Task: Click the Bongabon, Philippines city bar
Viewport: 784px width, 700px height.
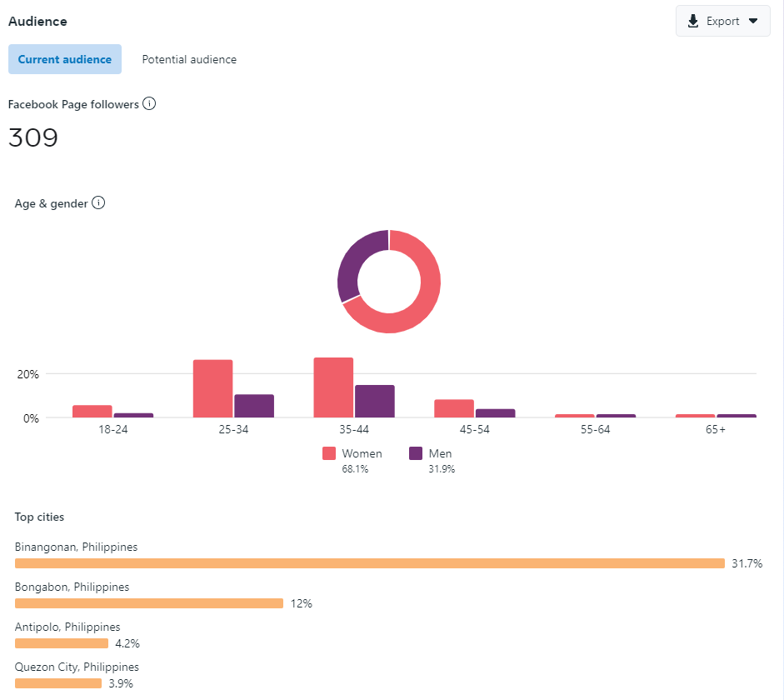Action: [149, 603]
